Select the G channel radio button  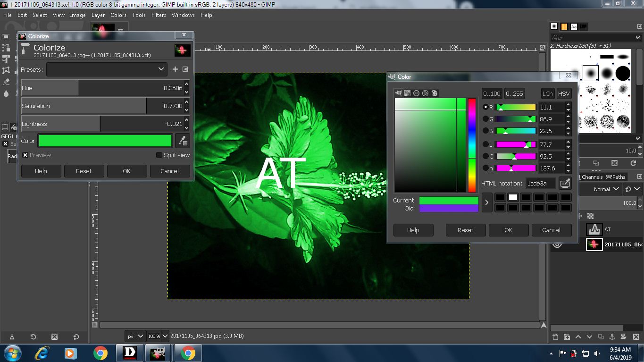pos(485,119)
